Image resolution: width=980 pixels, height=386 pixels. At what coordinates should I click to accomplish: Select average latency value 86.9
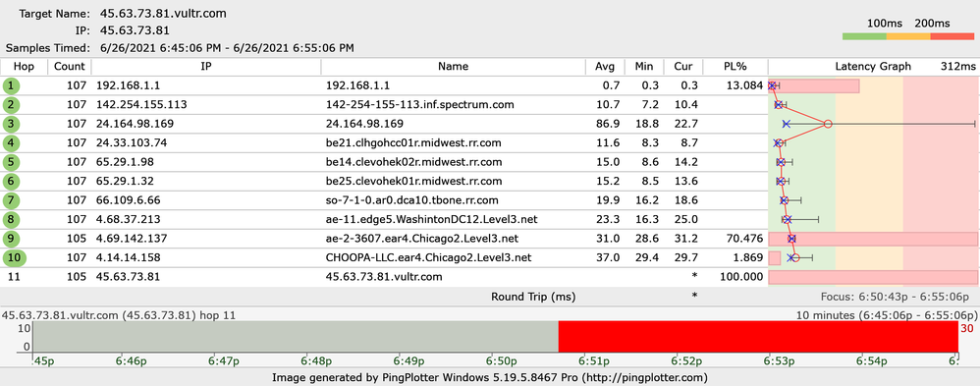click(609, 124)
